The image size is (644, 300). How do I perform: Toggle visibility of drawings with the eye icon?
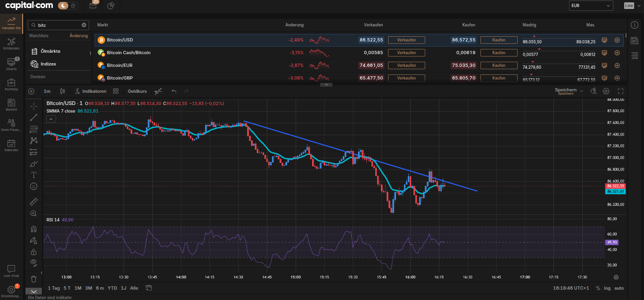33,263
